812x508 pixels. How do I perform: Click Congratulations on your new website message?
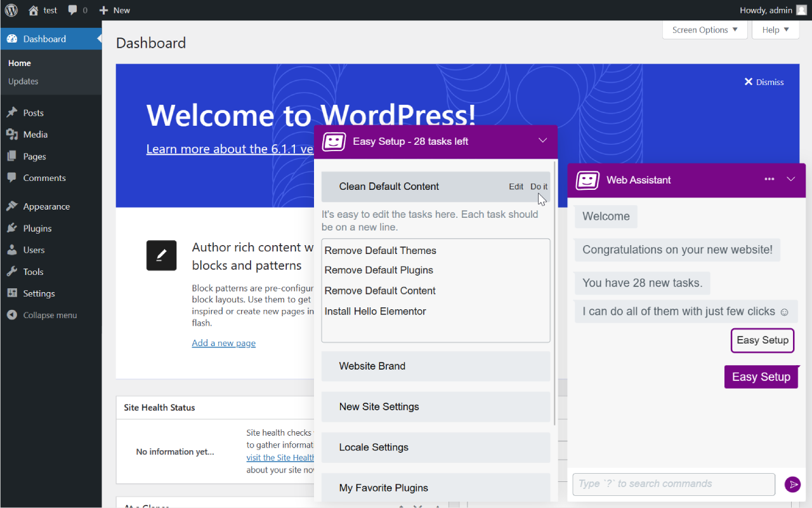tap(678, 250)
